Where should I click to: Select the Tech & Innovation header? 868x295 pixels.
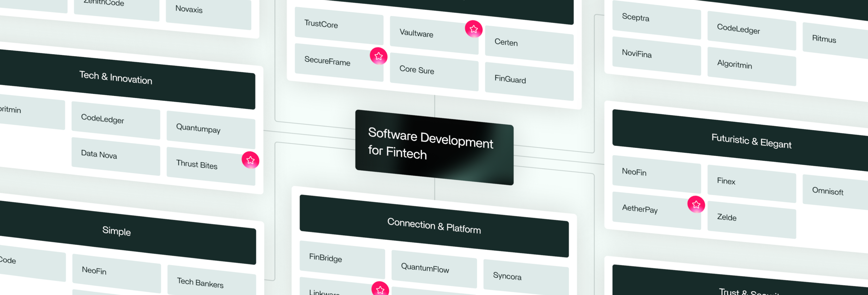116,78
